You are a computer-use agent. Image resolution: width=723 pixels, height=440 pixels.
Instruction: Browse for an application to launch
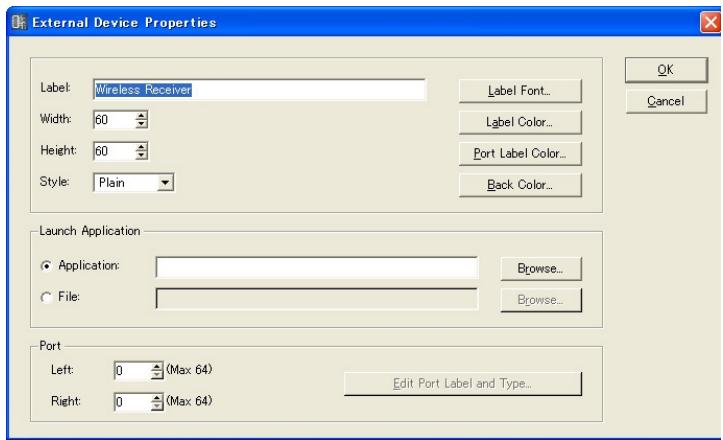[541, 269]
